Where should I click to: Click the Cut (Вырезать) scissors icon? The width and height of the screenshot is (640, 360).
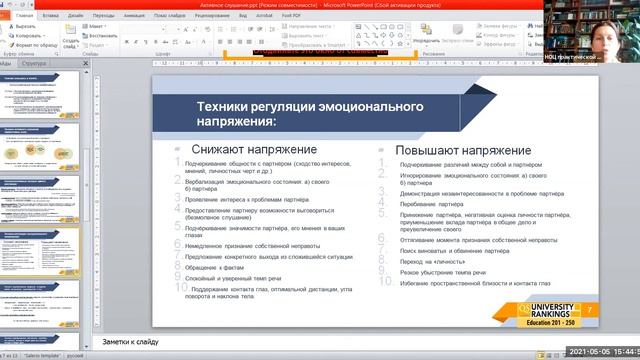11,26
